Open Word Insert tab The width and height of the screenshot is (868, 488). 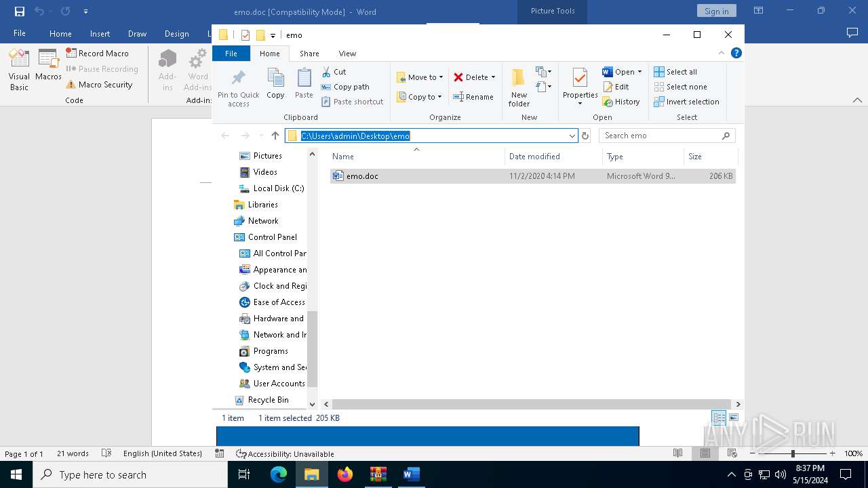coord(100,34)
